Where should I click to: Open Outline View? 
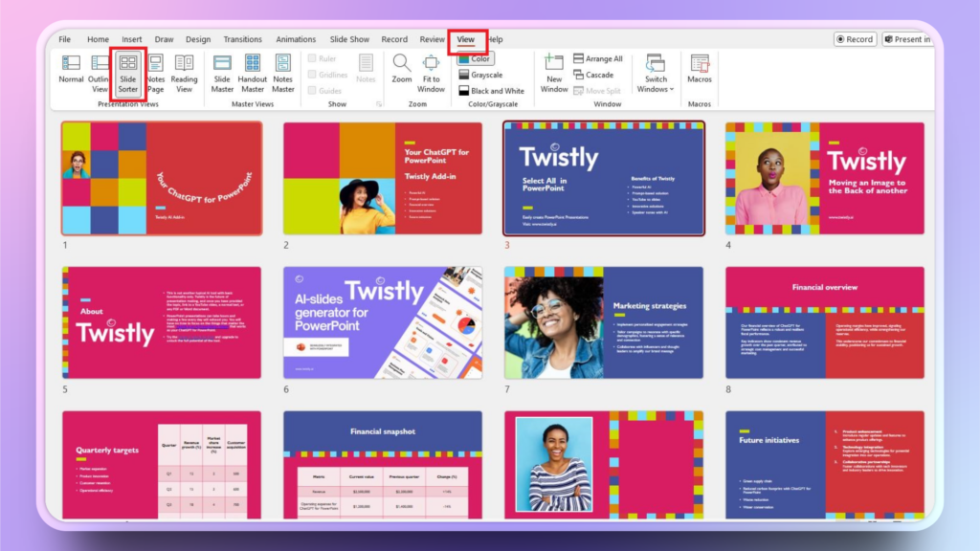click(x=99, y=74)
